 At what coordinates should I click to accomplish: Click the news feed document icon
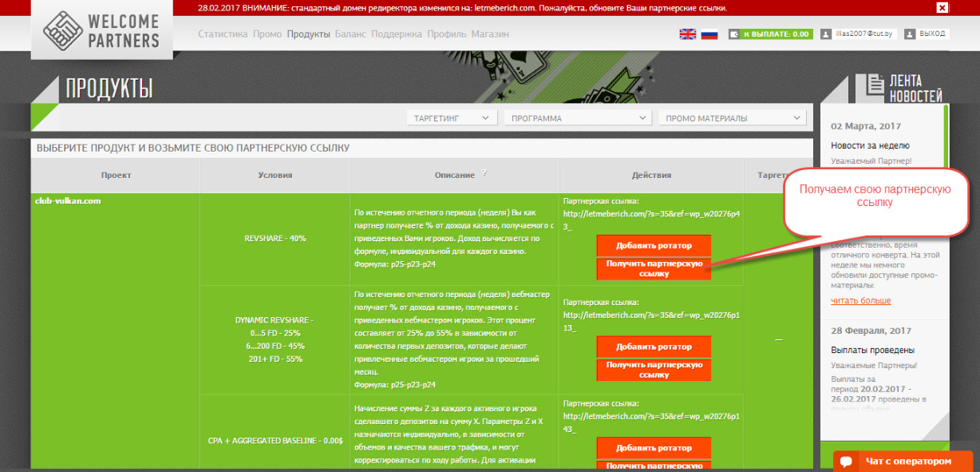click(x=875, y=85)
